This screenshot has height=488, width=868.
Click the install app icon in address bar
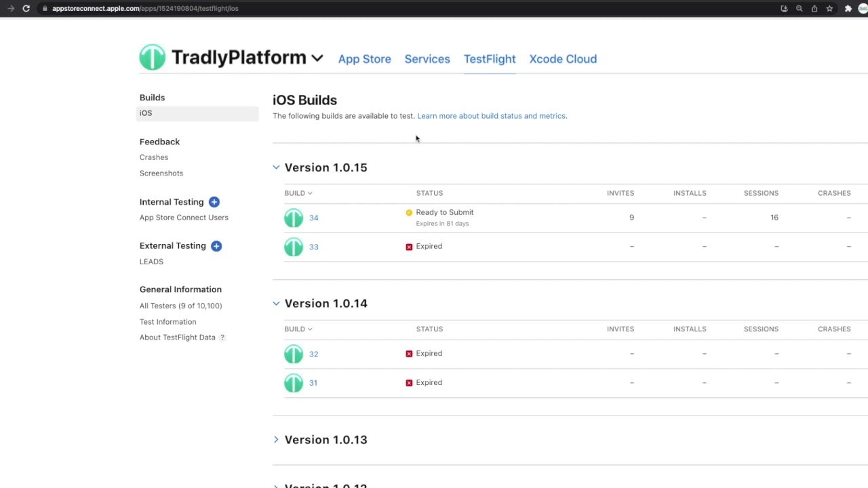784,8
